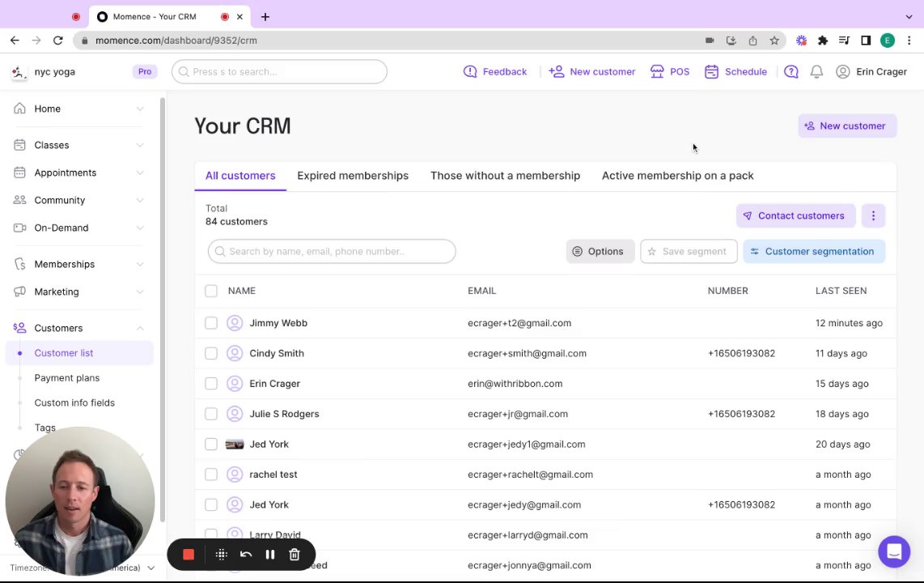The height and width of the screenshot is (583, 924).
Task: Expand the Home sidebar section
Action: click(140, 109)
